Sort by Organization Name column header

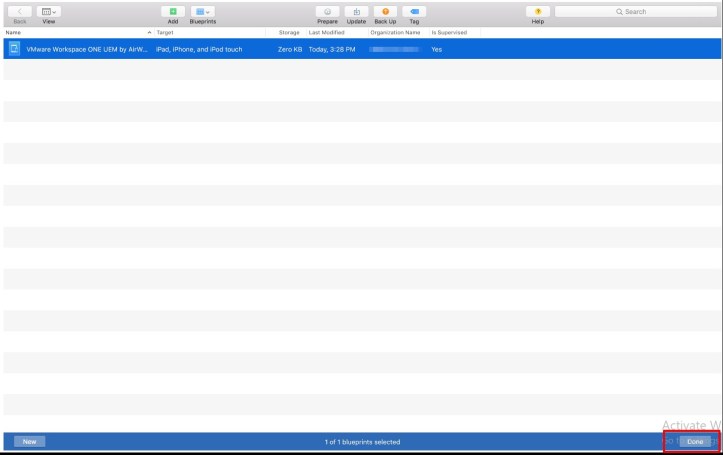[395, 32]
